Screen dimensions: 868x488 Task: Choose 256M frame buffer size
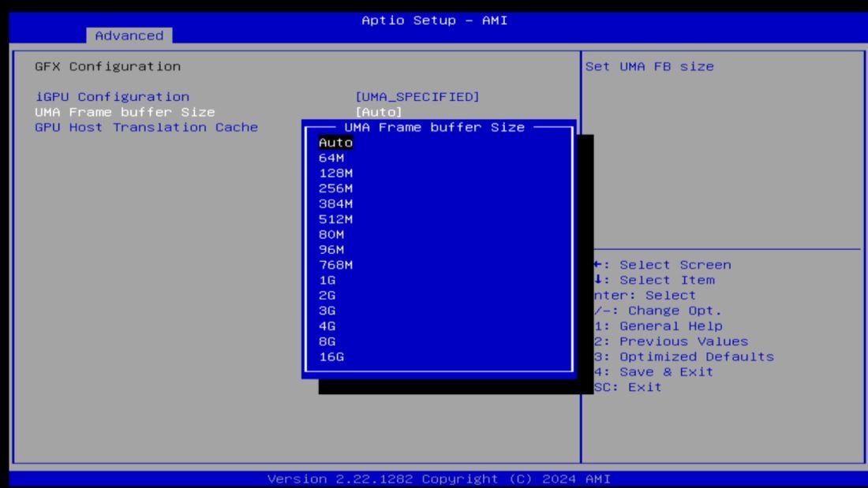(335, 188)
